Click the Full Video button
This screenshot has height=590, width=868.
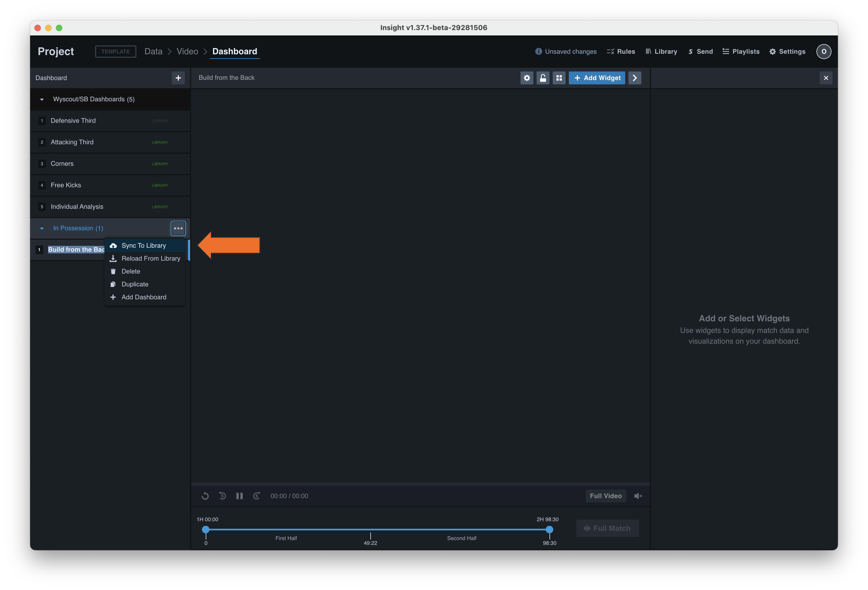(605, 496)
